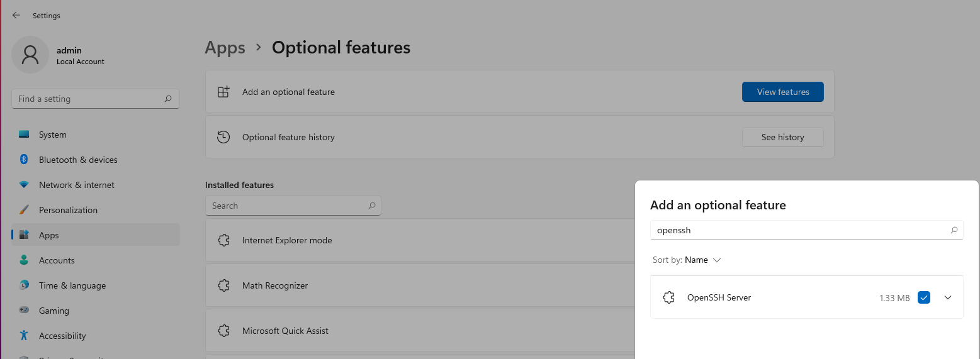Viewport: 980px width, 359px height.
Task: Click the Optional feature history clock icon
Action: pos(223,137)
